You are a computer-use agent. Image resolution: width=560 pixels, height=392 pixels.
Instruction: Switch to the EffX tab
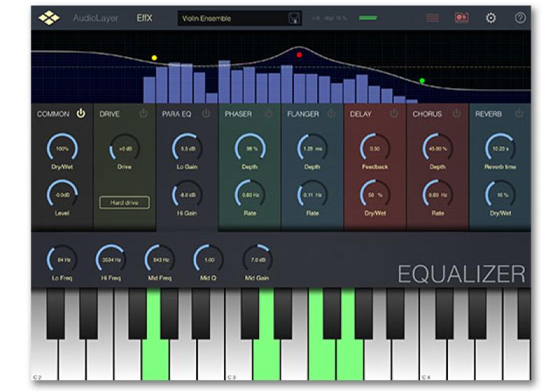(x=144, y=18)
